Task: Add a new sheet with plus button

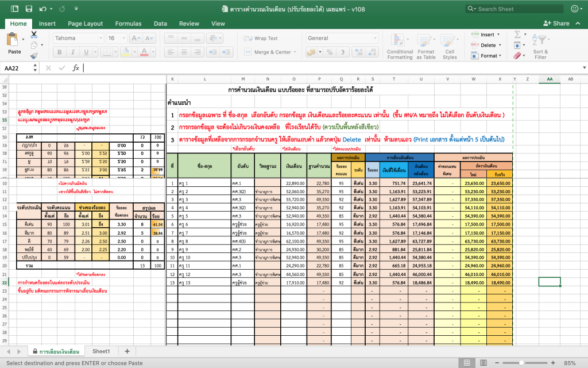Action: pos(127,351)
